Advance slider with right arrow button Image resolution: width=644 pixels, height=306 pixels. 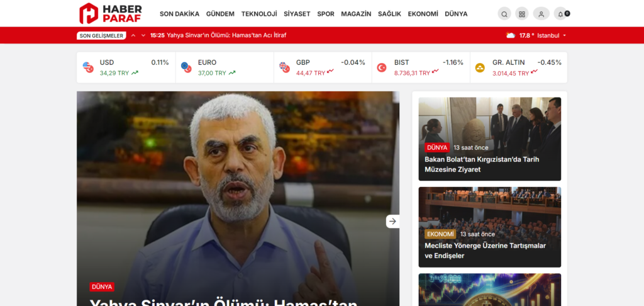coord(392,221)
